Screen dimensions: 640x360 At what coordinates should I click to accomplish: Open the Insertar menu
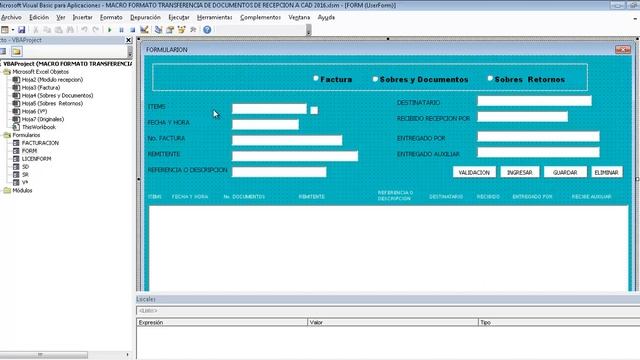[x=82, y=18]
